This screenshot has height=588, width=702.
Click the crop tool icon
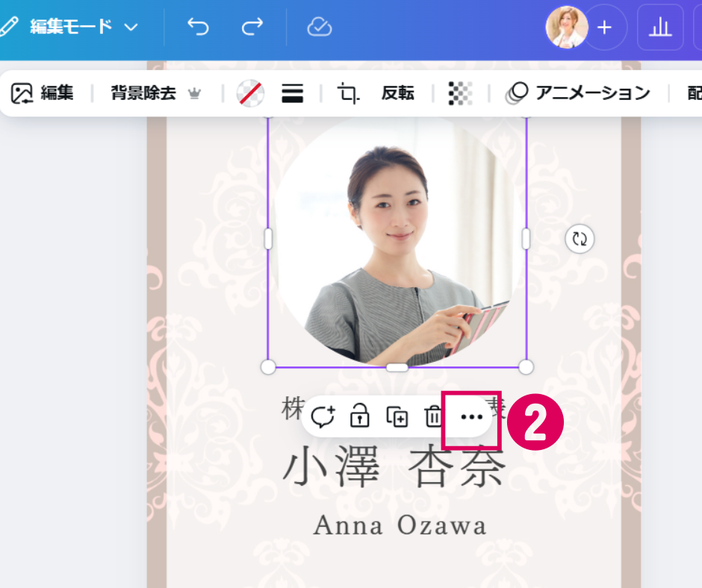[x=347, y=93]
